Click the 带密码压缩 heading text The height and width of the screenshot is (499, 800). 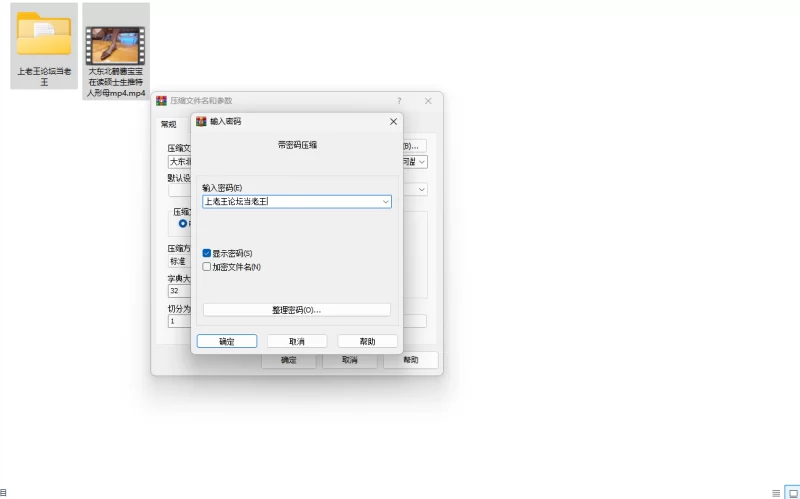click(297, 145)
